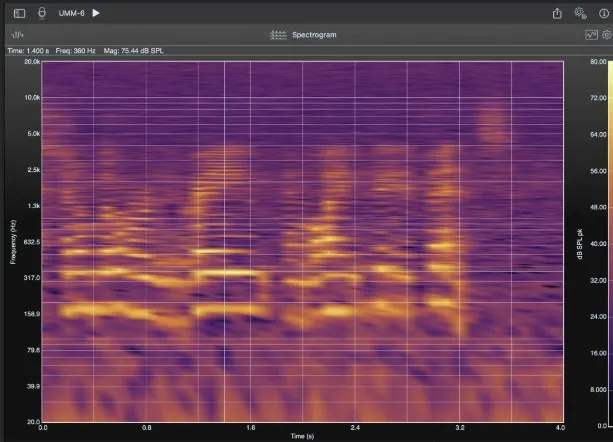Click the spectrogram waves icon
The image size is (613, 442).
click(278, 35)
